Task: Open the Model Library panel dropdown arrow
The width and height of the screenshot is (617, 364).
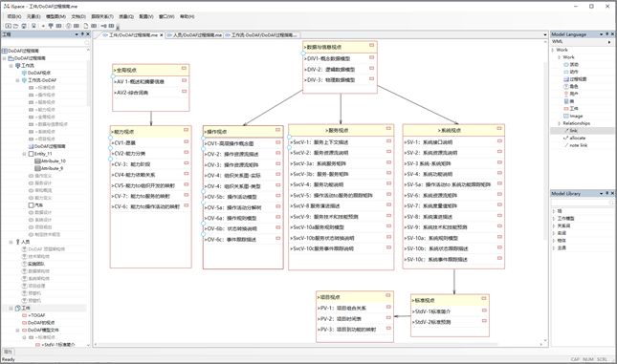Action: (x=602, y=193)
